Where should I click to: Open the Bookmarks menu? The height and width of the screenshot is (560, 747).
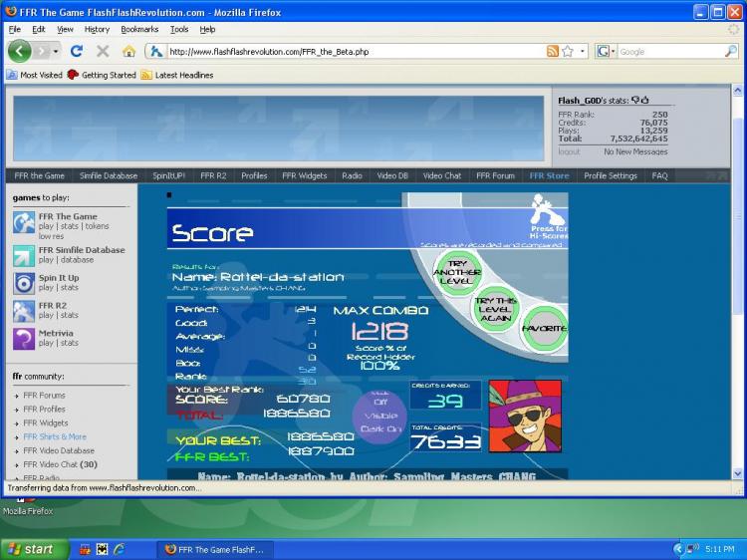tap(139, 29)
